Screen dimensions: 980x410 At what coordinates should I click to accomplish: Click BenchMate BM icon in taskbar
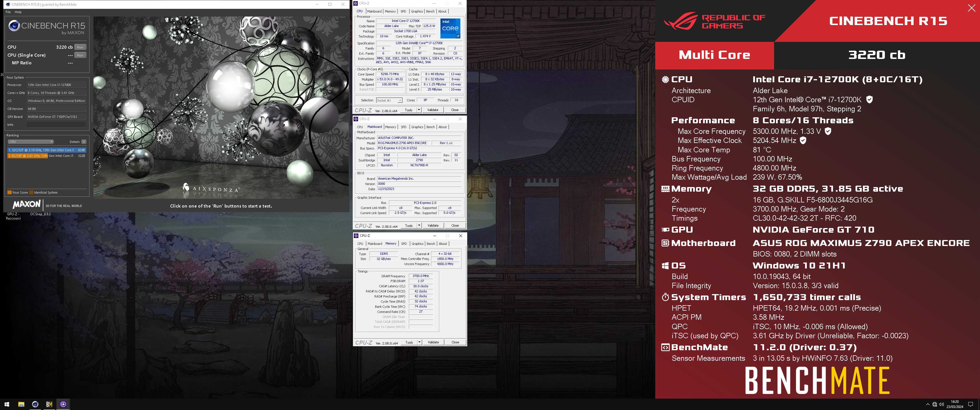point(49,404)
